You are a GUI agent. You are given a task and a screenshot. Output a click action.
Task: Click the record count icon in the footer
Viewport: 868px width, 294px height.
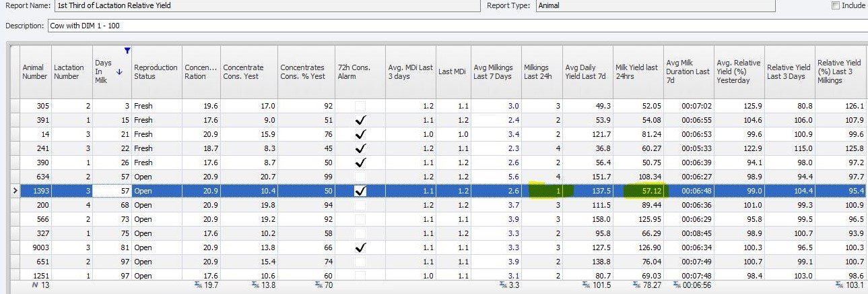[34, 286]
